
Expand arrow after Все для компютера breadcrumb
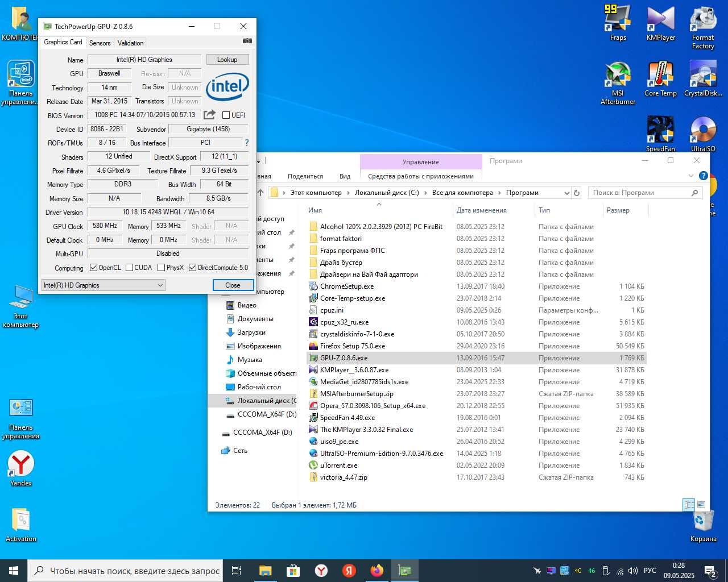tap(499, 193)
